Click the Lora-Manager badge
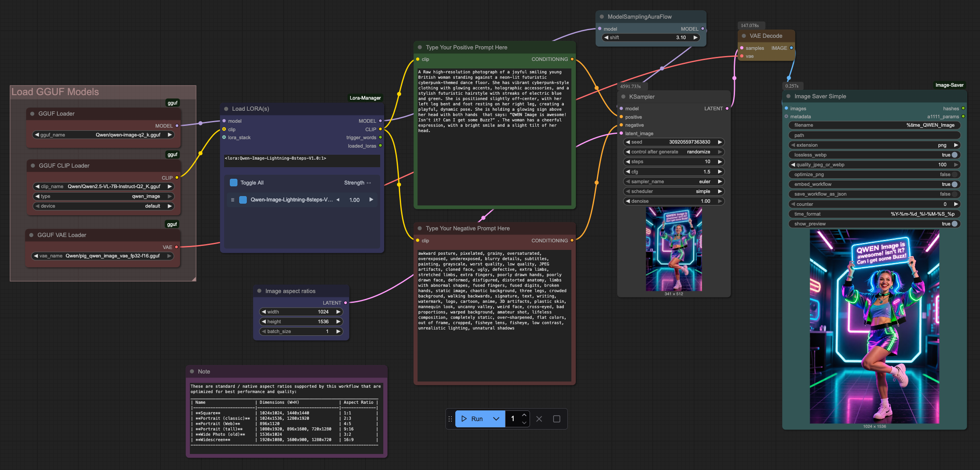 365,98
